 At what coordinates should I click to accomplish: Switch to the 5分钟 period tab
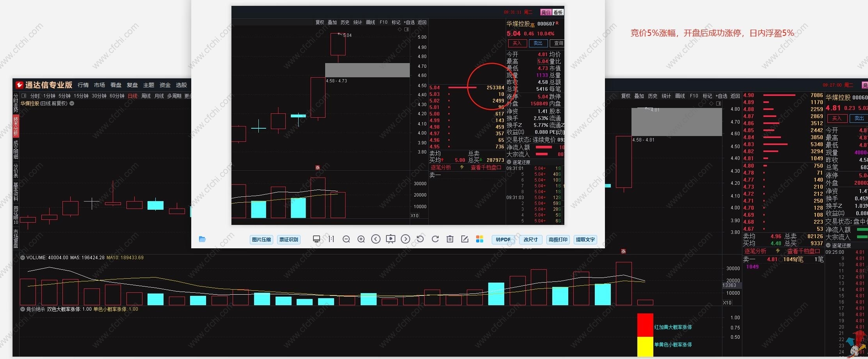pos(64,96)
